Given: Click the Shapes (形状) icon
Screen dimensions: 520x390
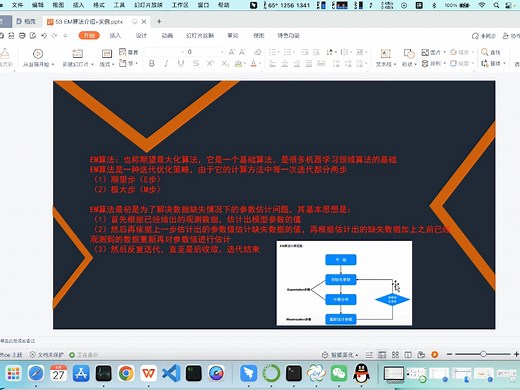Looking at the screenshot, I should point(409,54).
